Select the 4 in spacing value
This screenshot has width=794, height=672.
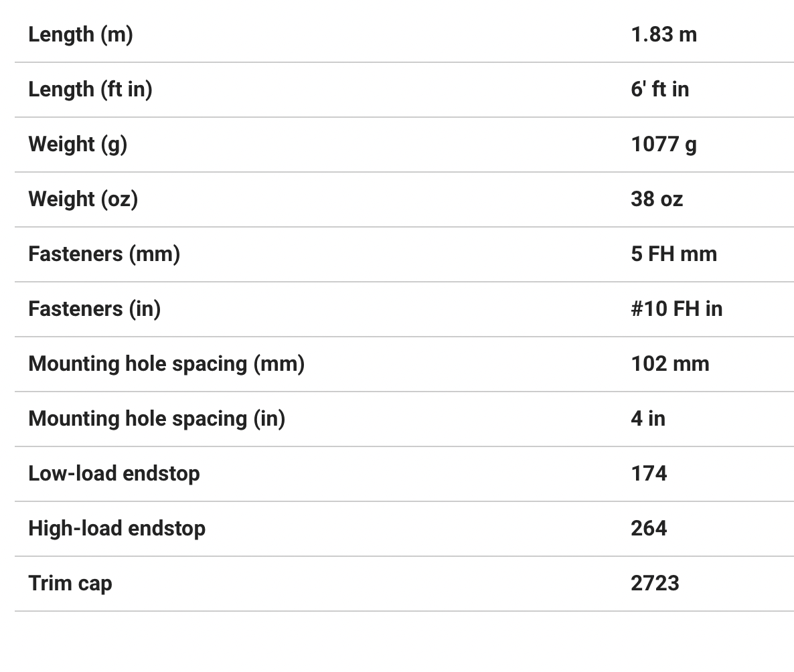[648, 418]
